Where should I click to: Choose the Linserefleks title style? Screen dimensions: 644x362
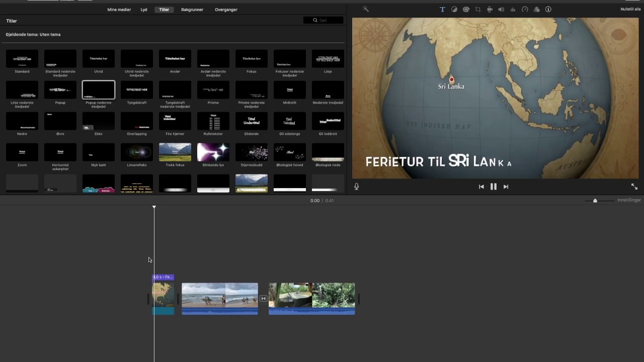coord(137,152)
